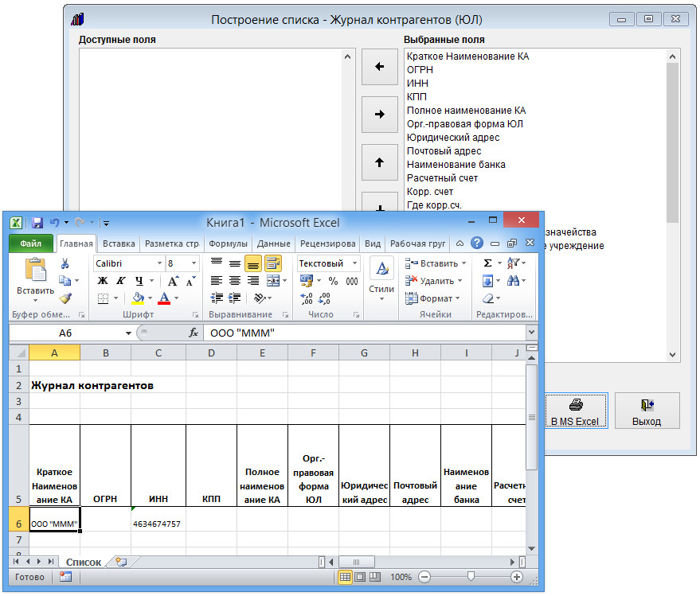Select Полное наименование КА in list

[466, 111]
